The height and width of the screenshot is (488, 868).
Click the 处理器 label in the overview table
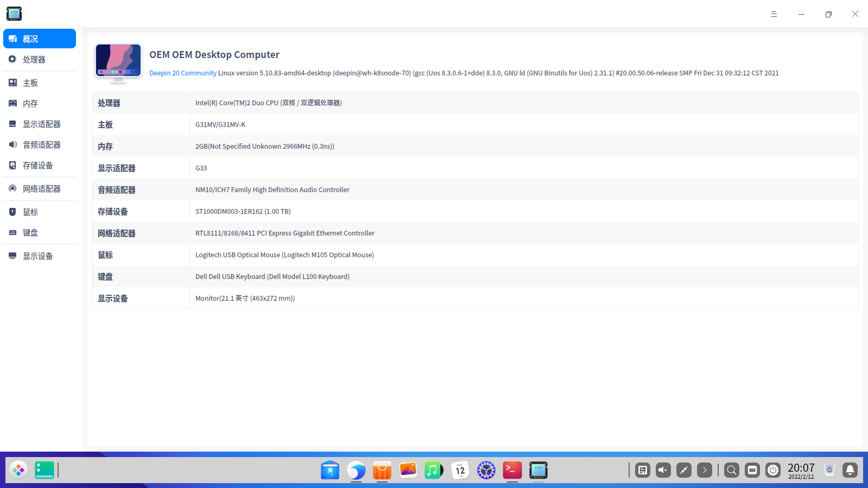109,103
